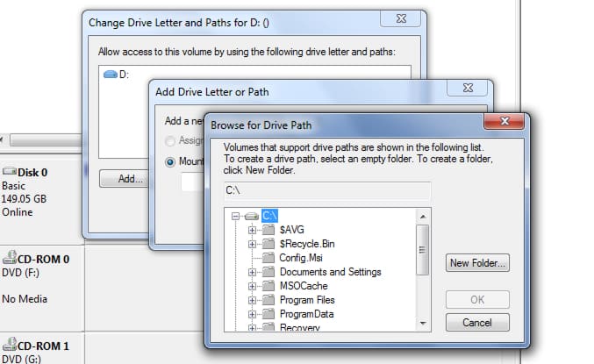Collapse the C:\ root tree node
This screenshot has width=594, height=364.
(235, 216)
